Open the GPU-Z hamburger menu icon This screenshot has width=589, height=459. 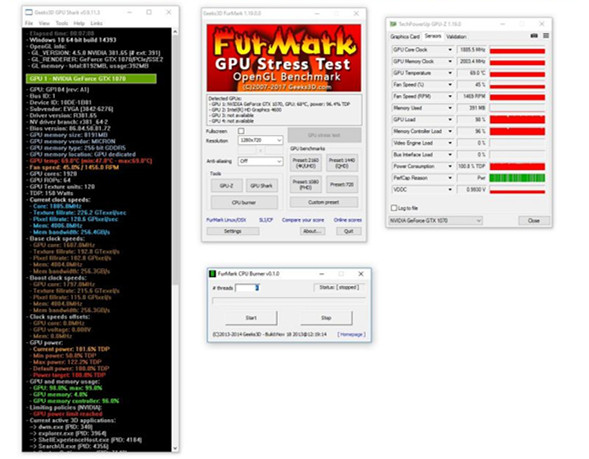click(546, 36)
